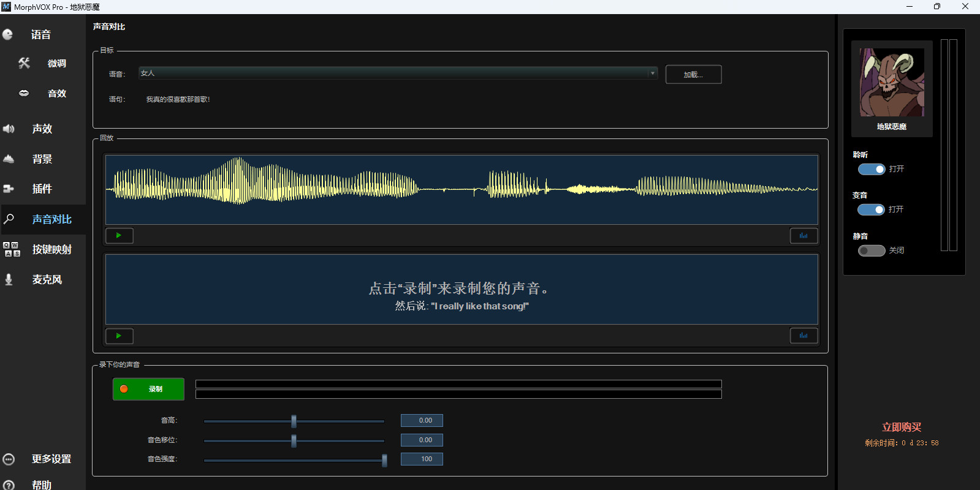
Task: Click the plug icon beside 插件
Action: 9,189
